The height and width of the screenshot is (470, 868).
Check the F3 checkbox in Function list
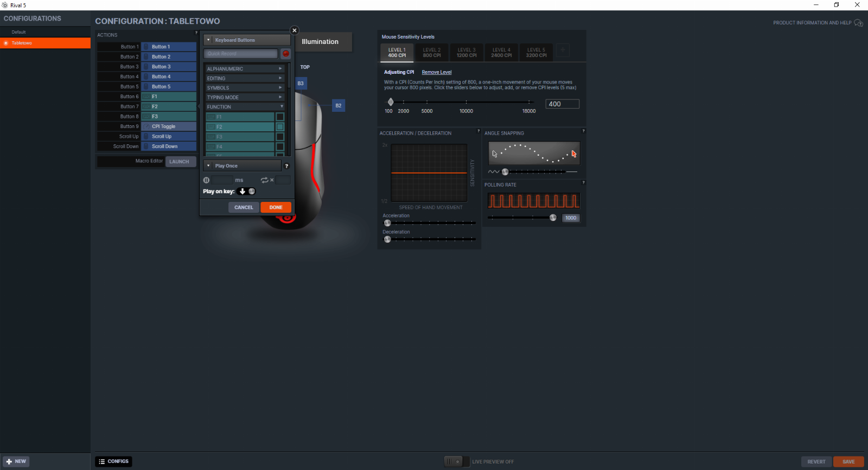pyautogui.click(x=280, y=137)
